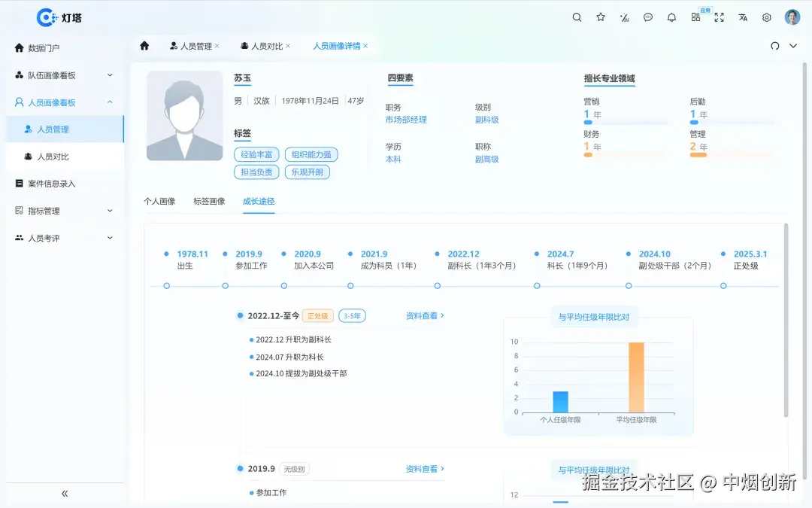Click the 应用 grid icon in top bar
This screenshot has width=812, height=508.
(695, 17)
